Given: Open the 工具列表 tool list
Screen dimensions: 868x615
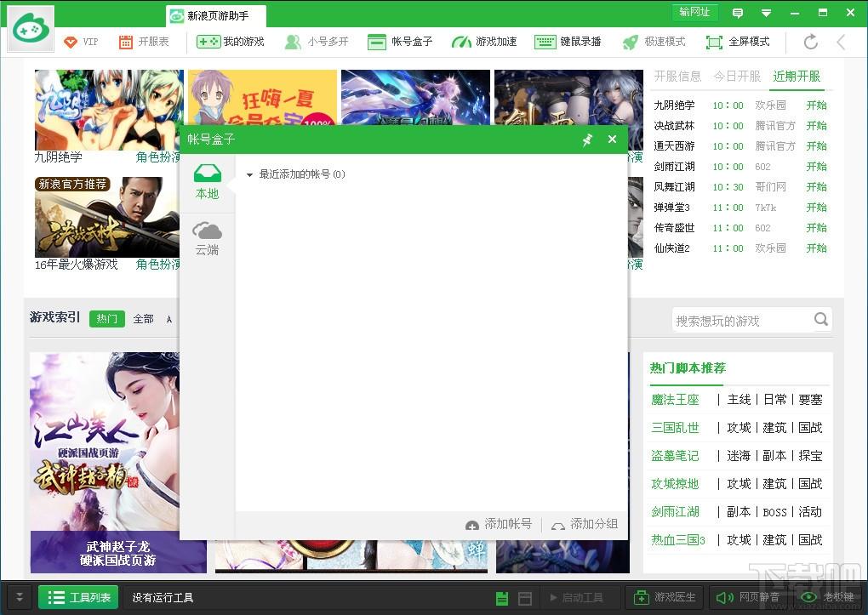Looking at the screenshot, I should tap(78, 597).
